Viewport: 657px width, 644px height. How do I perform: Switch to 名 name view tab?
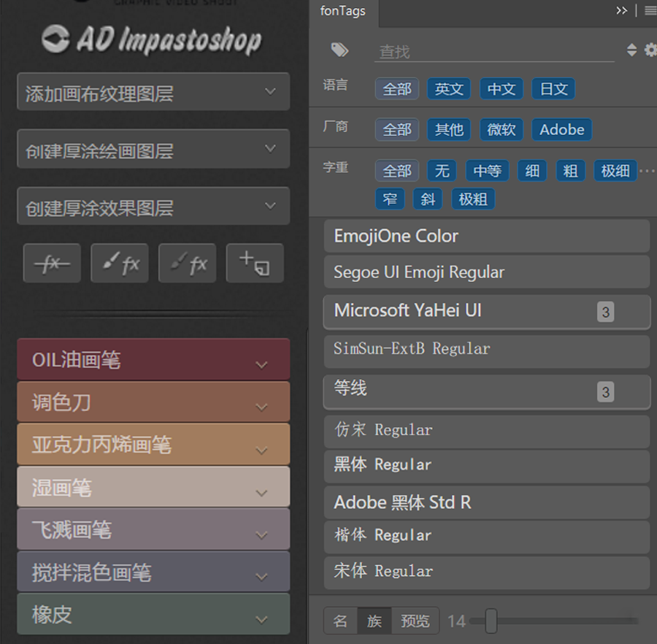(x=340, y=621)
